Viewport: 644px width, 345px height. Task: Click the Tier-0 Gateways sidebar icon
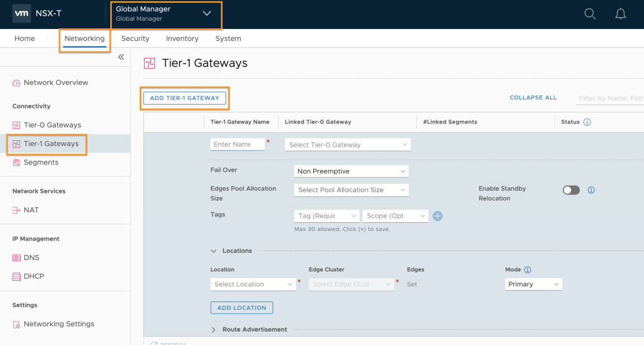click(x=16, y=125)
